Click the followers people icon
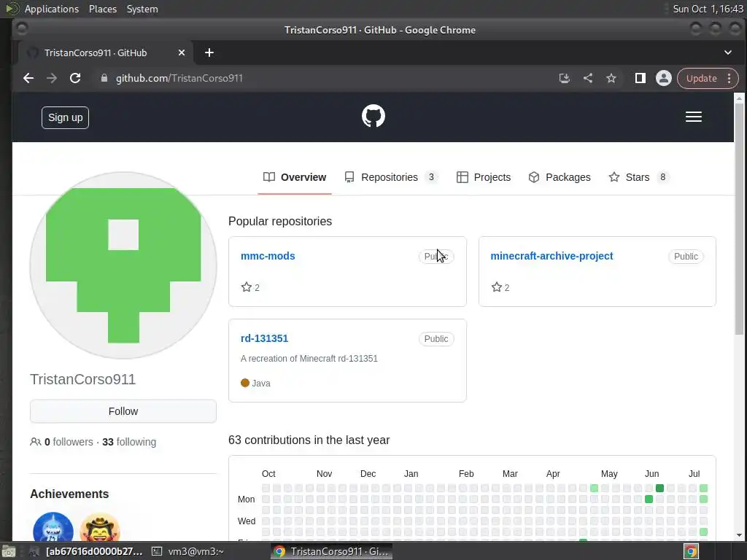 tap(35, 441)
